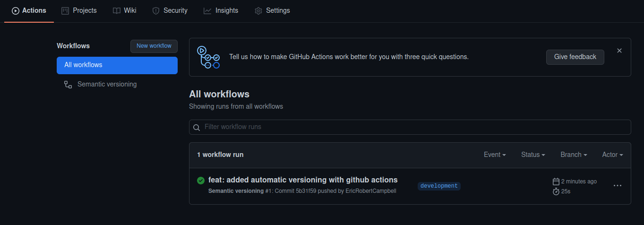Image resolution: width=644 pixels, height=225 pixels.
Task: Click the '1 workflow run' text
Action: coord(220,155)
